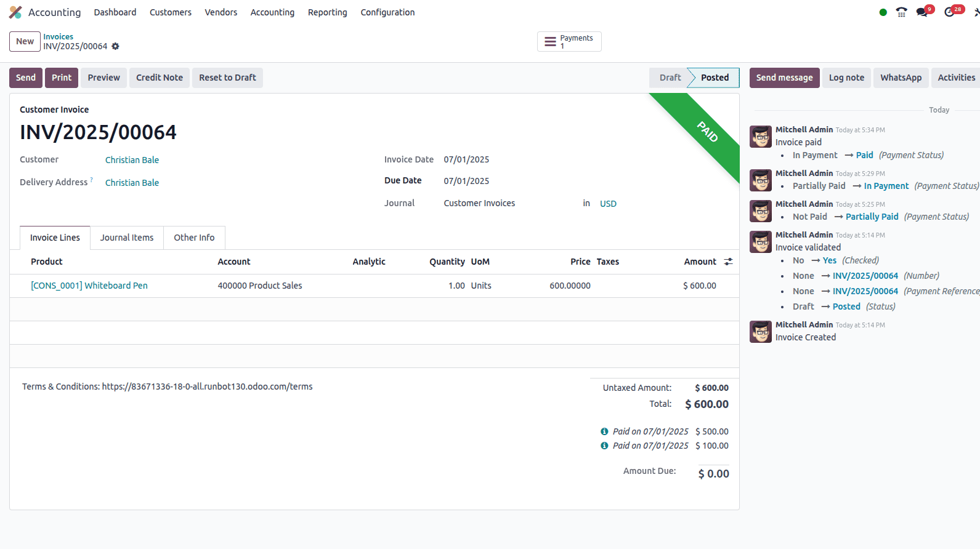The image size is (980, 549).
Task: Click the Accounting app logo icon
Action: coord(15,12)
